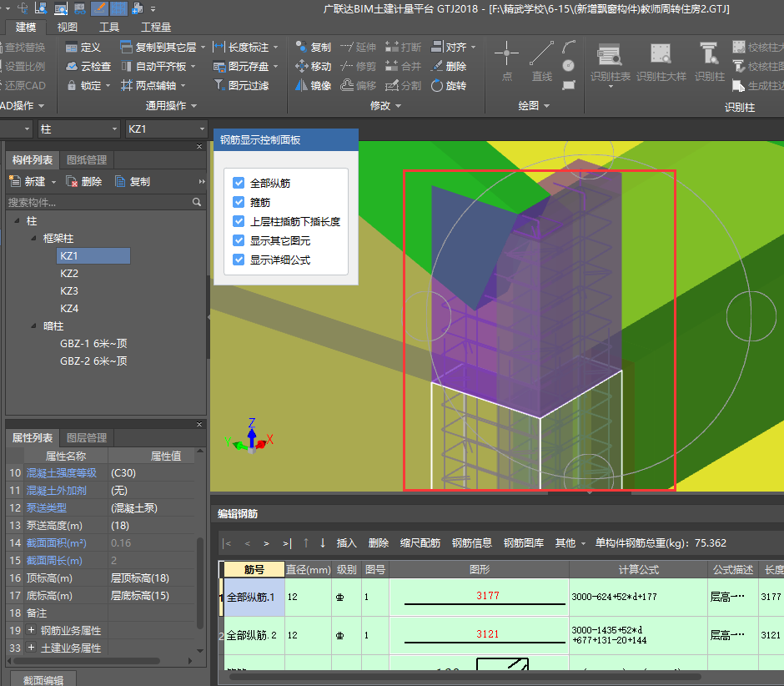
Task: Click the 缩尺配筋 button
Action: click(420, 543)
